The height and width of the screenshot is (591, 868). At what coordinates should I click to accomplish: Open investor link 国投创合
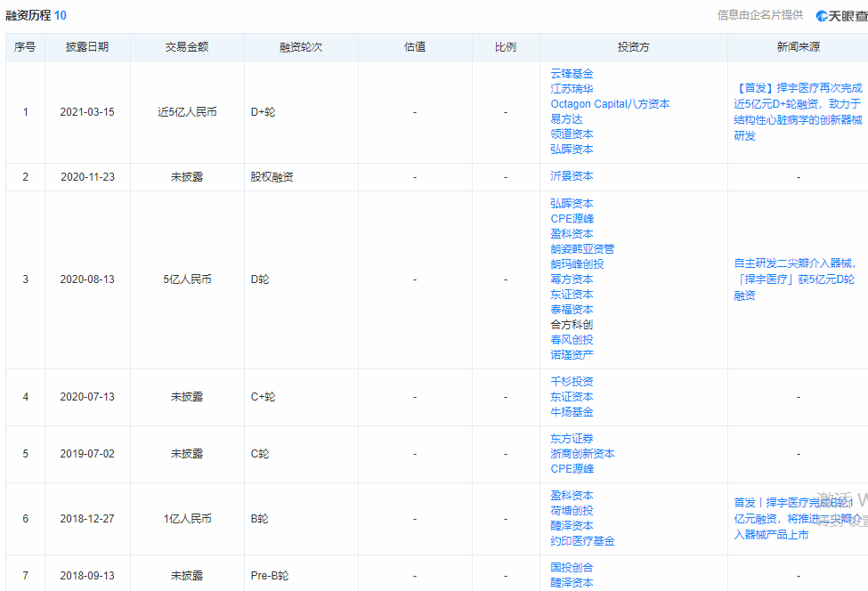(x=572, y=567)
